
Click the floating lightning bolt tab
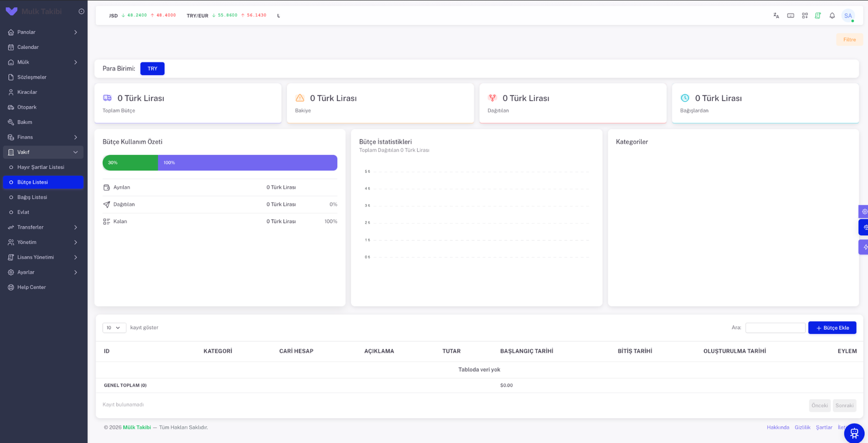[x=864, y=247]
